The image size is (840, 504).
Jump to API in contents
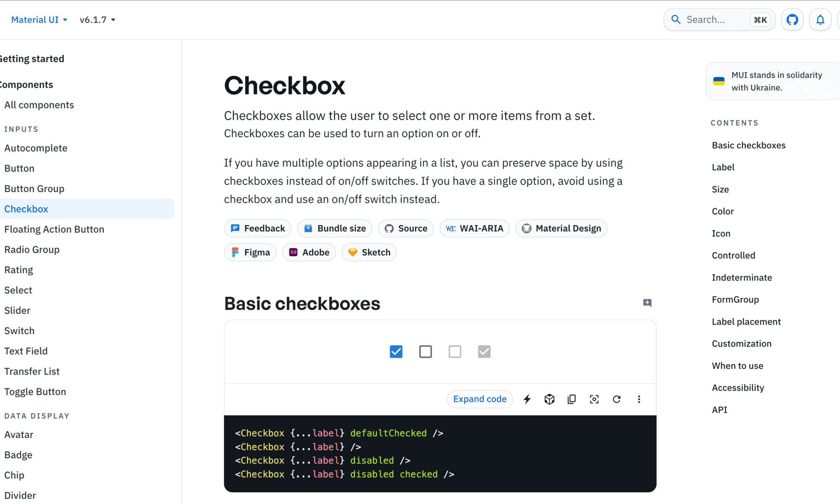(719, 410)
